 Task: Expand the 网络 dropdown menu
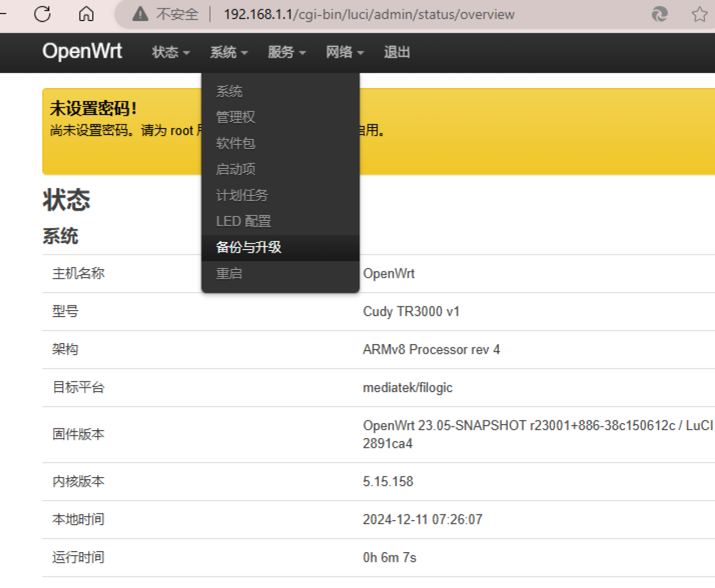click(345, 52)
